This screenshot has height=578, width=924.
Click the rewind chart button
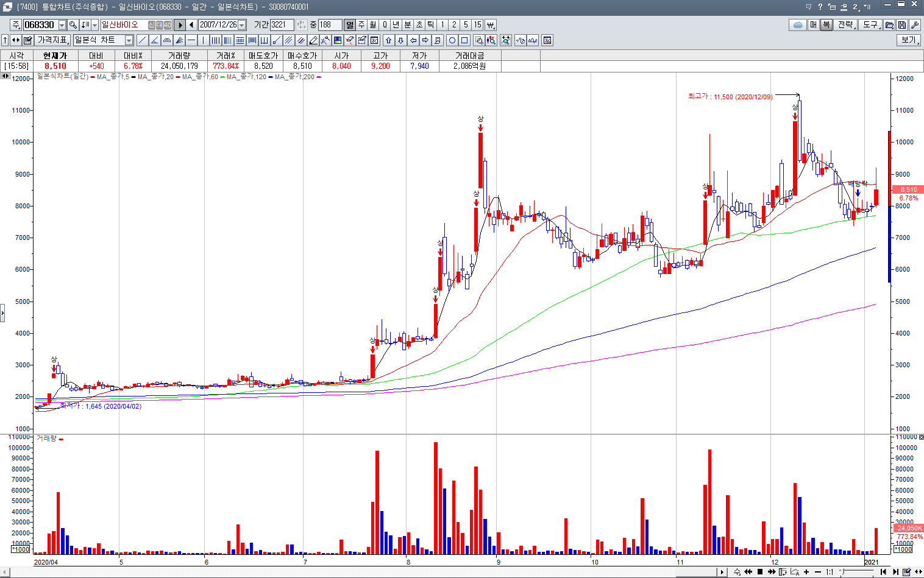pyautogui.click(x=748, y=572)
